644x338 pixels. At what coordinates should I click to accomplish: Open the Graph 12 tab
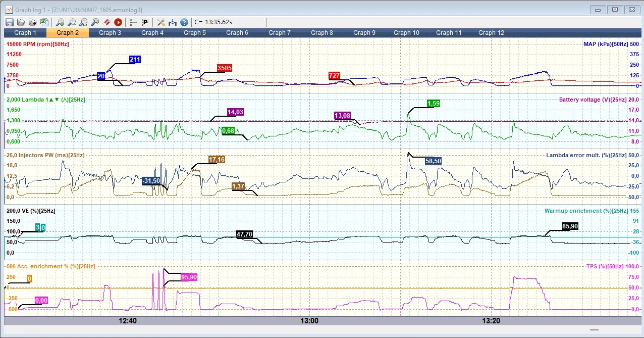pos(492,32)
